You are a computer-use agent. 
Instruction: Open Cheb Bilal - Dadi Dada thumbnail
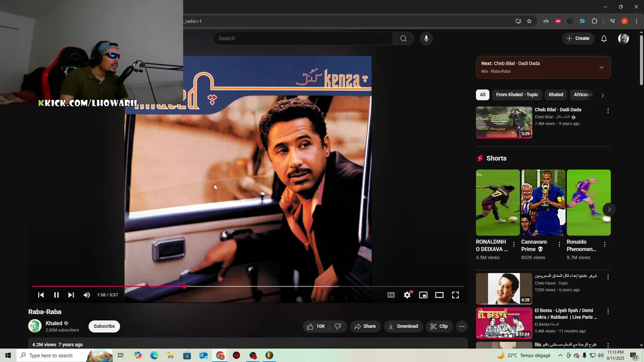click(x=504, y=122)
